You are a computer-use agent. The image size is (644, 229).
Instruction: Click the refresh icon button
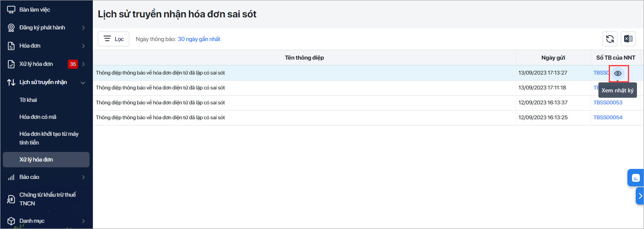(x=610, y=39)
